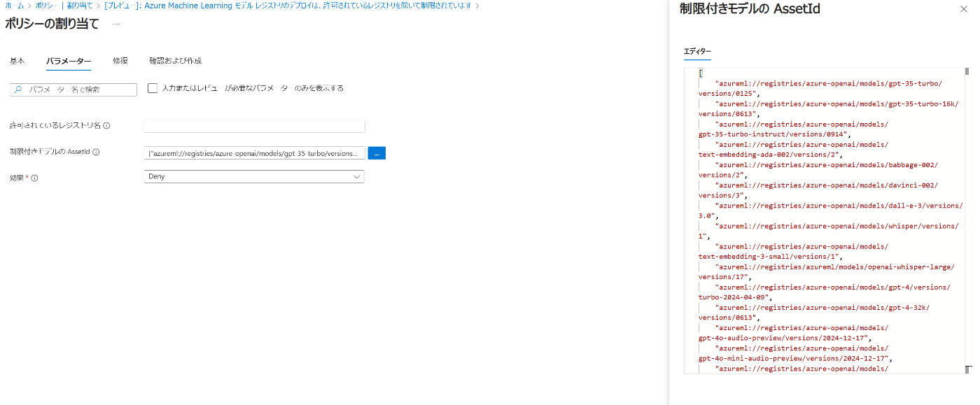Open info tooltip for 制限付きモデルの AssetId

[x=96, y=152]
